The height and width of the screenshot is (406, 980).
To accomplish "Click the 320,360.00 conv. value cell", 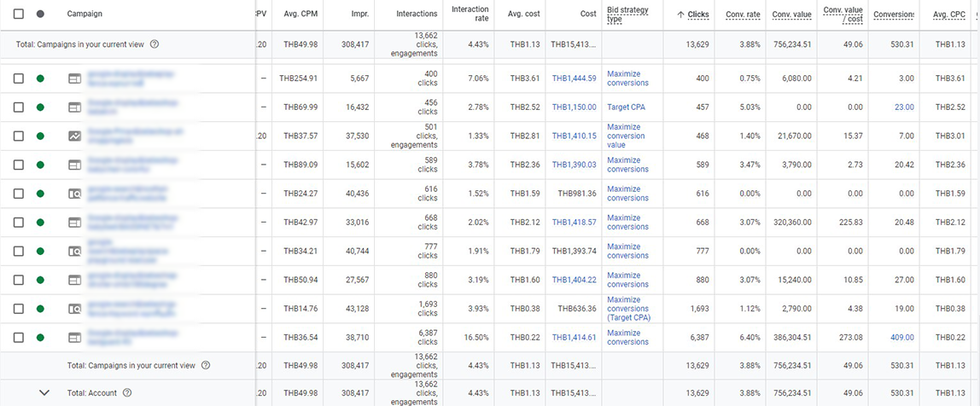I will click(792, 223).
